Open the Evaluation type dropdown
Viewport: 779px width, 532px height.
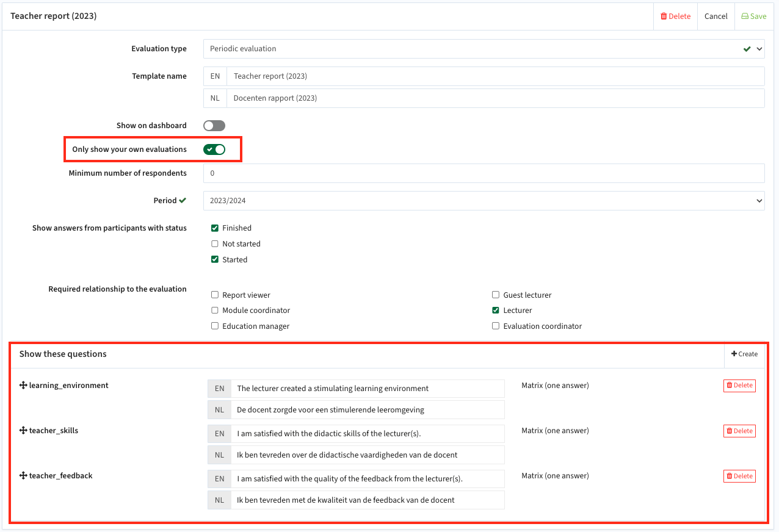coord(484,49)
